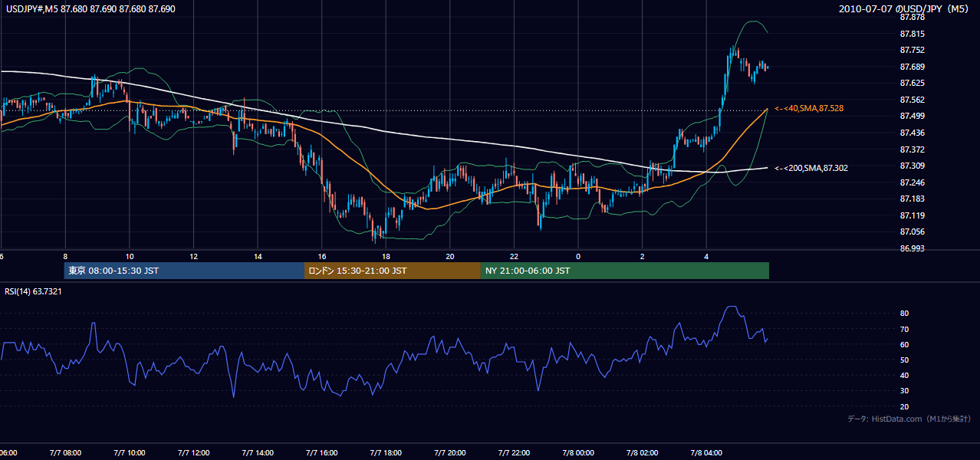Click the hour 2 tick under price chart
Viewport: 980px width, 460px height.
click(643, 256)
